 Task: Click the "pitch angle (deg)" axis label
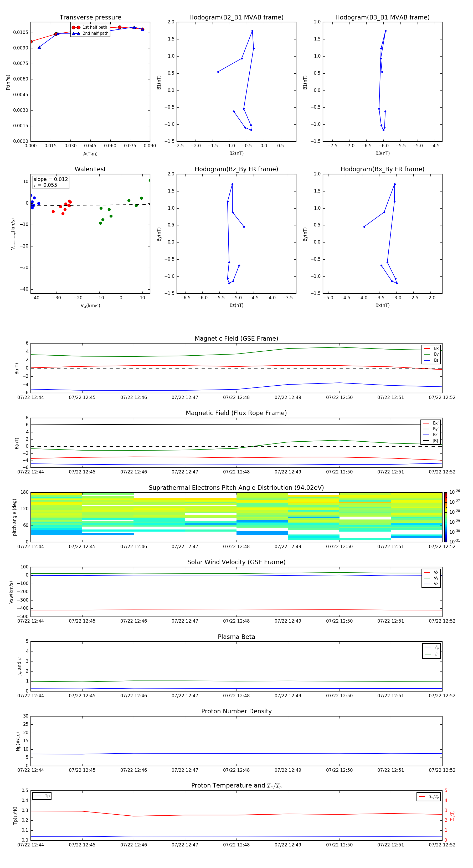pyautogui.click(x=14, y=517)
